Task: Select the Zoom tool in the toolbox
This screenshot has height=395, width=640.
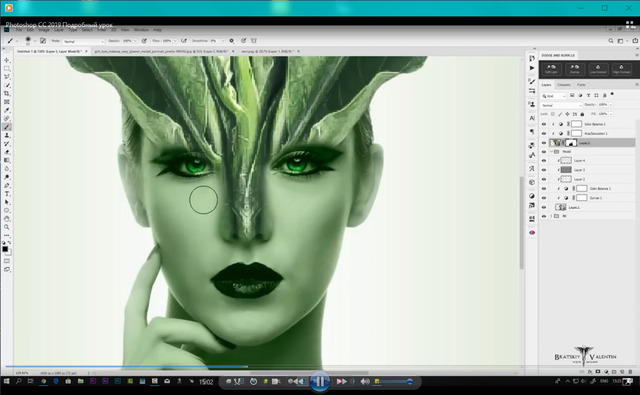Action: pos(7,227)
